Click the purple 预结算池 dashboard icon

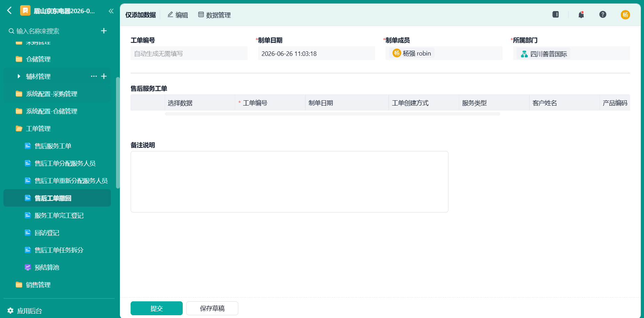pos(28,267)
